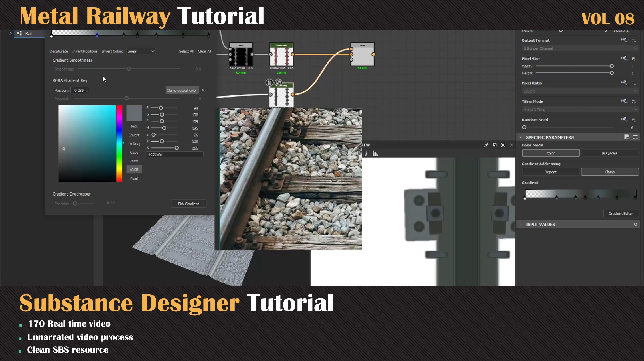
Task: Expand the Rail tree item
Action: 10,33
